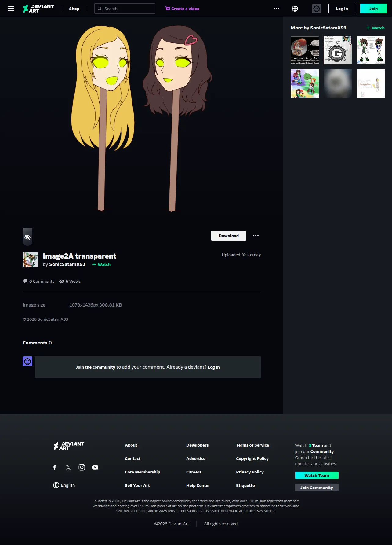
Task: Click the theme settings icon beside Log In
Action: [x=317, y=9]
